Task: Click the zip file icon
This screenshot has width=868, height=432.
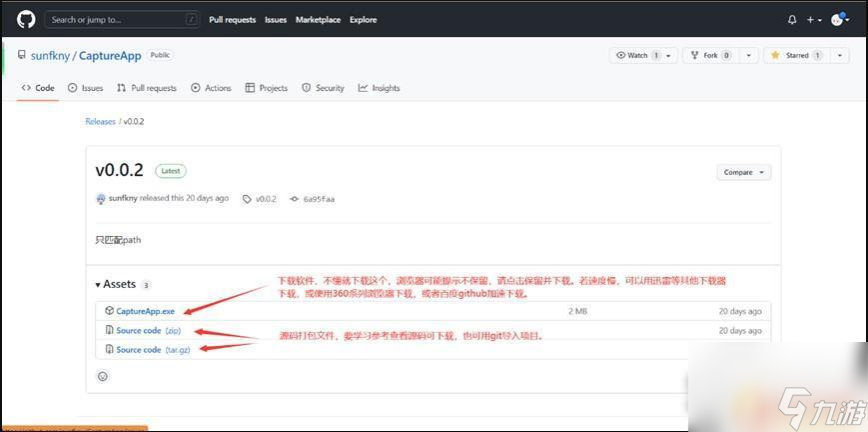Action: point(110,330)
